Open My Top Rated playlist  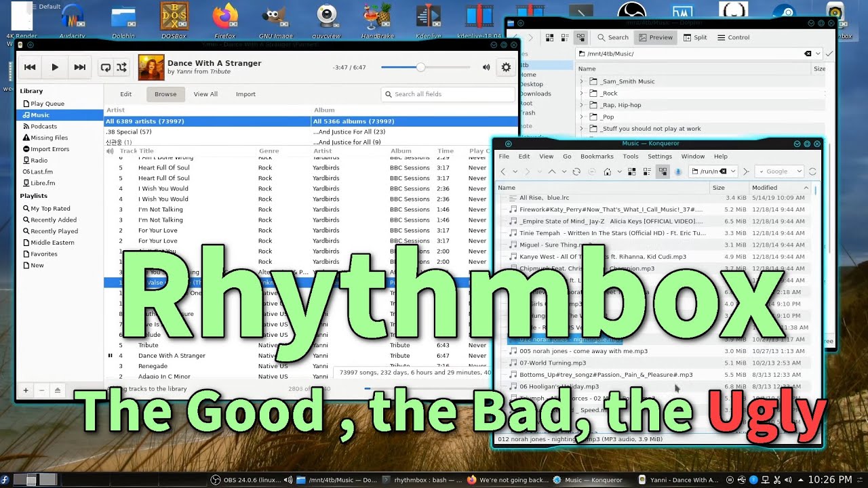60,209
